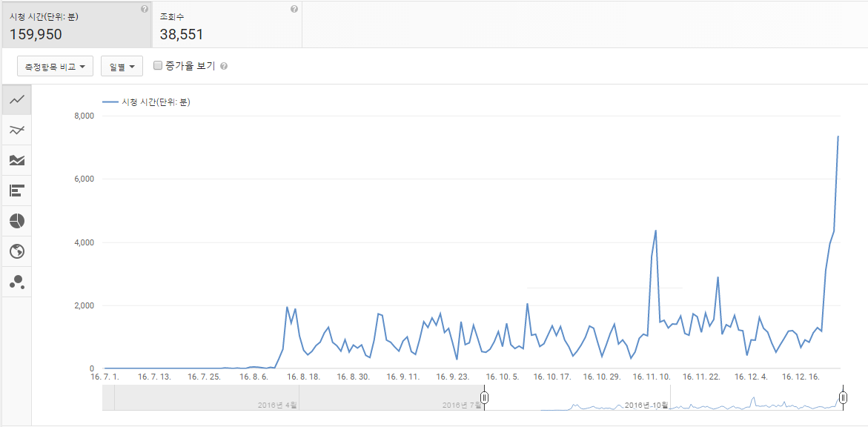Select the pie chart view icon
This screenshot has width=868, height=427.
pos(16,221)
